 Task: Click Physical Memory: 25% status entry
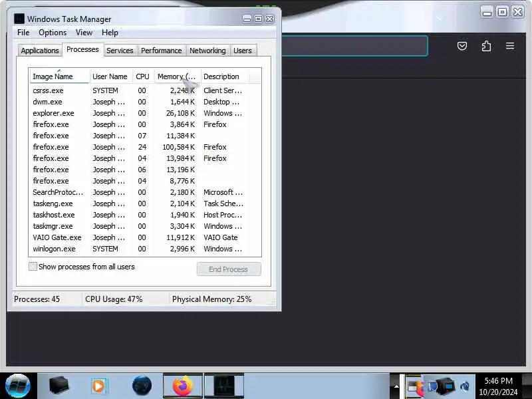pyautogui.click(x=211, y=299)
